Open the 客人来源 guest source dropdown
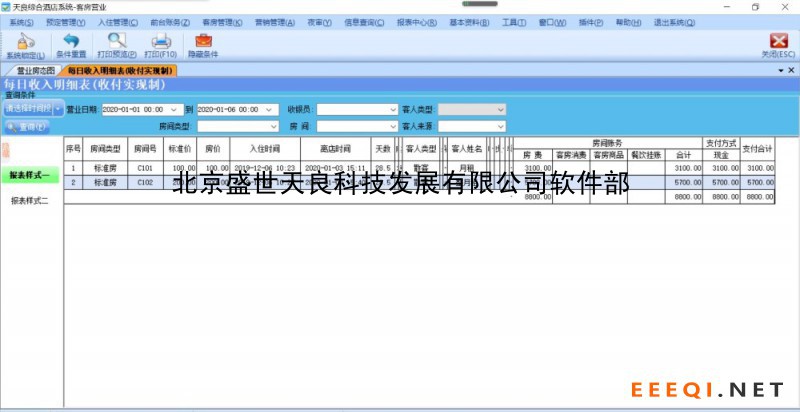 pos(500,127)
